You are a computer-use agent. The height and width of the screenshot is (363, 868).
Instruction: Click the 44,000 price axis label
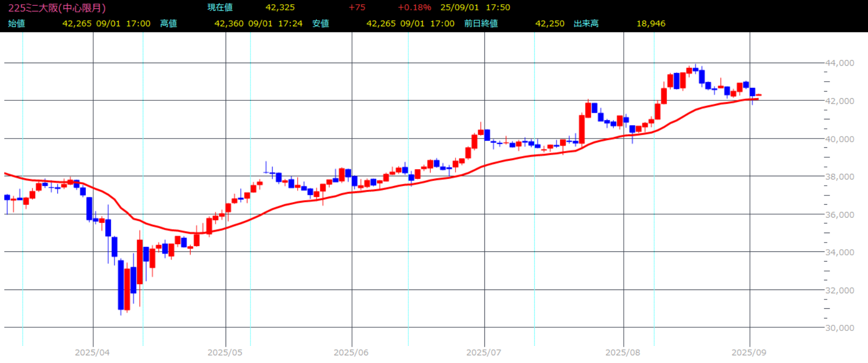coord(840,63)
